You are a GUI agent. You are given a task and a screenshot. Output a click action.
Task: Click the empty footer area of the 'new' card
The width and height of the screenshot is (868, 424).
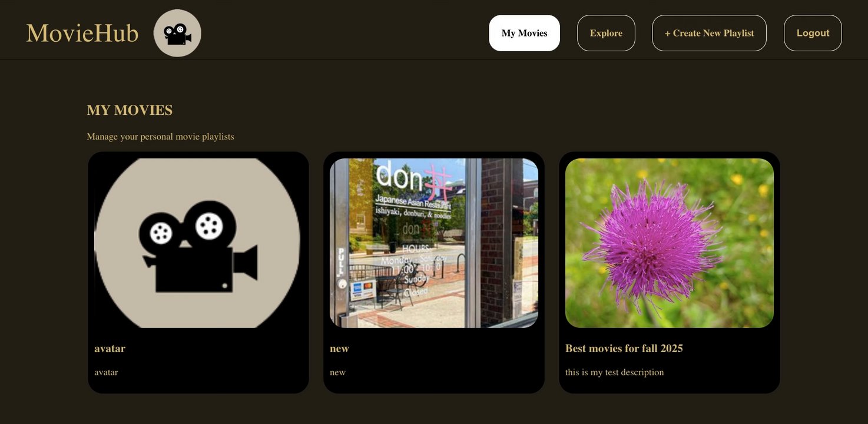point(434,386)
